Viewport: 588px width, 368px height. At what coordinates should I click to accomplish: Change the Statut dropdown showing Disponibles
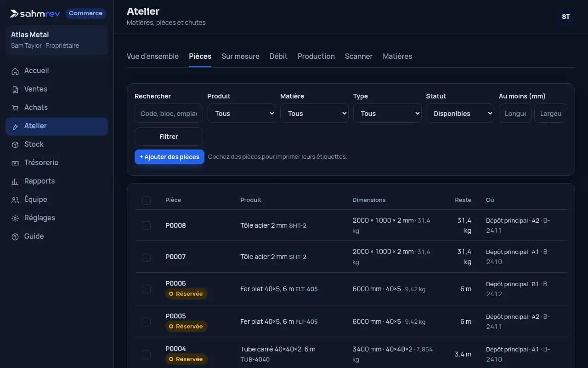click(x=460, y=114)
